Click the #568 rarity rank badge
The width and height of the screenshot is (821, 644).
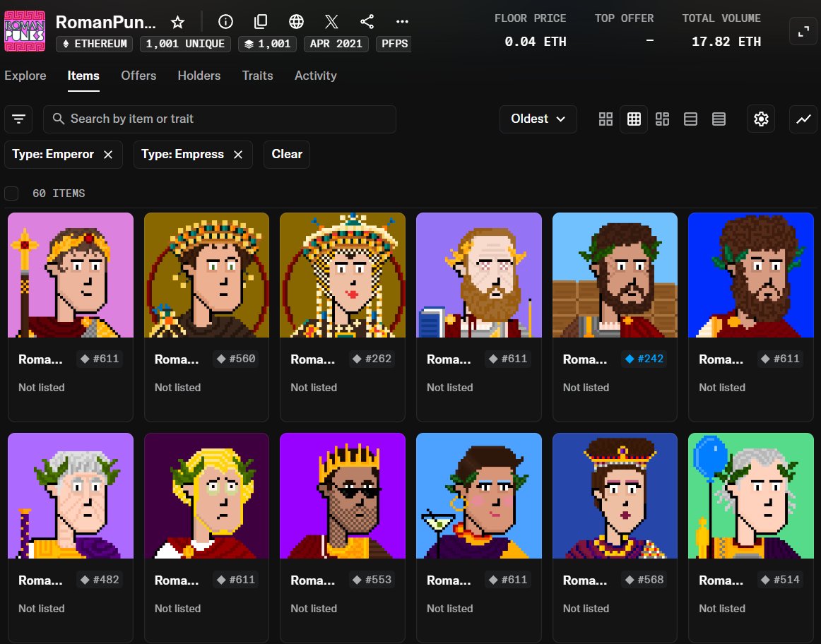(644, 580)
